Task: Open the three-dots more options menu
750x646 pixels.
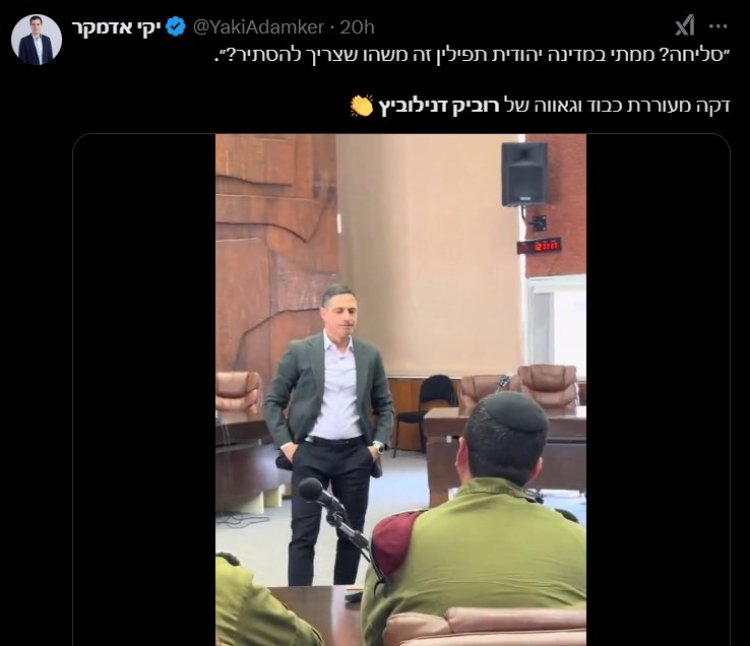Action: click(x=718, y=27)
